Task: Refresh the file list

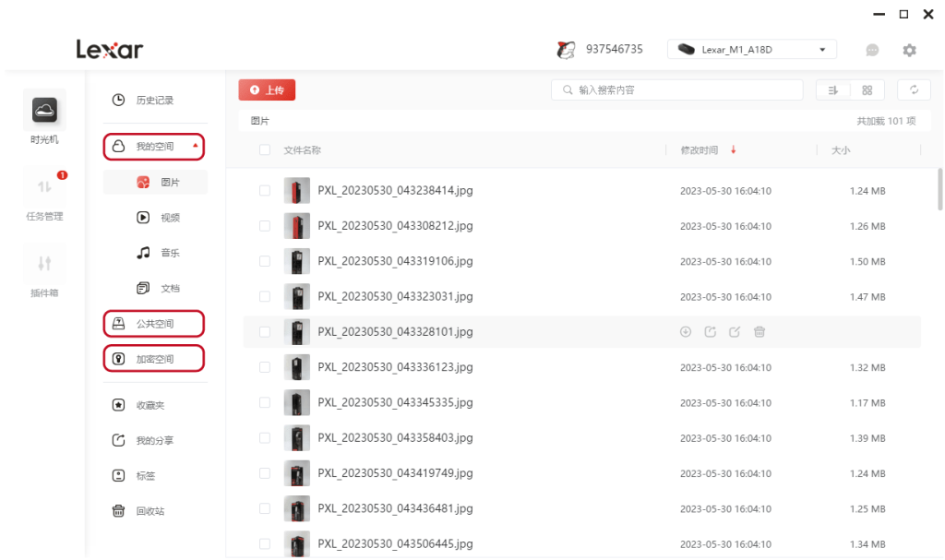Action: [914, 90]
